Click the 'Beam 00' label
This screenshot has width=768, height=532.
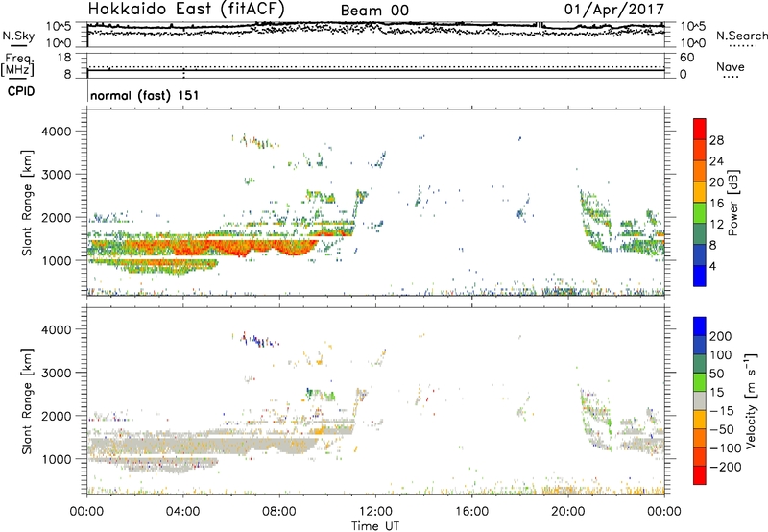[374, 11]
